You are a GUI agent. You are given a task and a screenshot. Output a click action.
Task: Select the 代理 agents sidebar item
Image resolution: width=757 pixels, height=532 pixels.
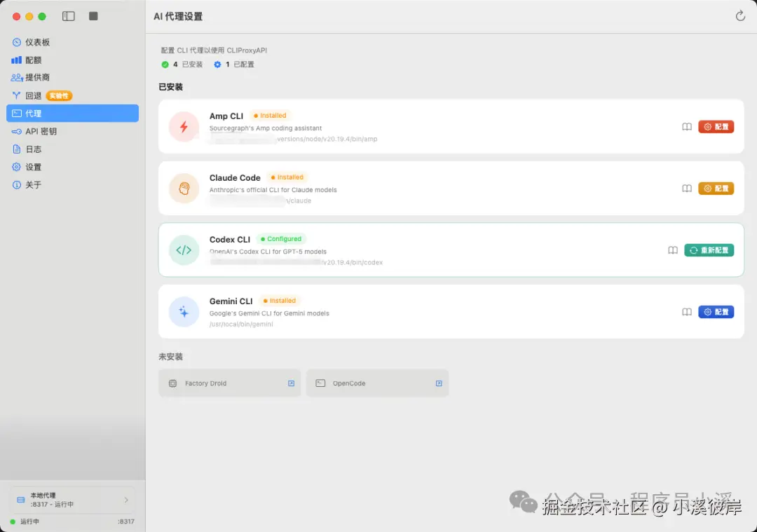[72, 114]
